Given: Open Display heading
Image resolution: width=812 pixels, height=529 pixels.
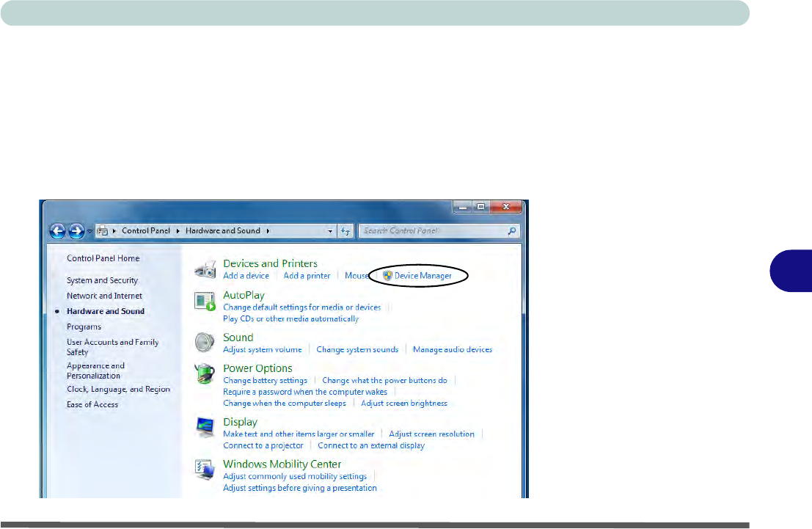Looking at the screenshot, I should tap(240, 422).
